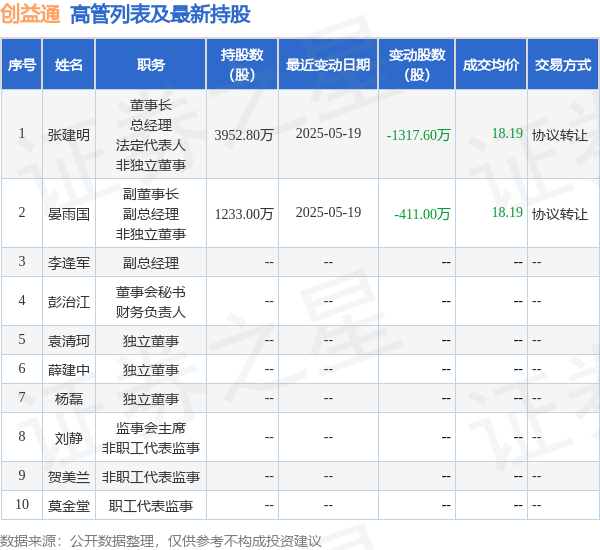Click the -411.00万 share change value
The width and height of the screenshot is (600, 550).
(422, 214)
